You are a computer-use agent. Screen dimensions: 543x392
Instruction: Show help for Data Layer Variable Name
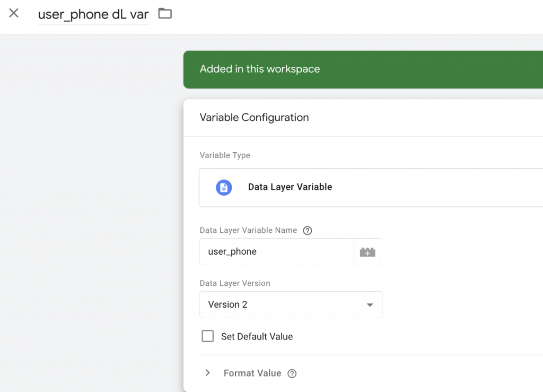pyautogui.click(x=307, y=231)
